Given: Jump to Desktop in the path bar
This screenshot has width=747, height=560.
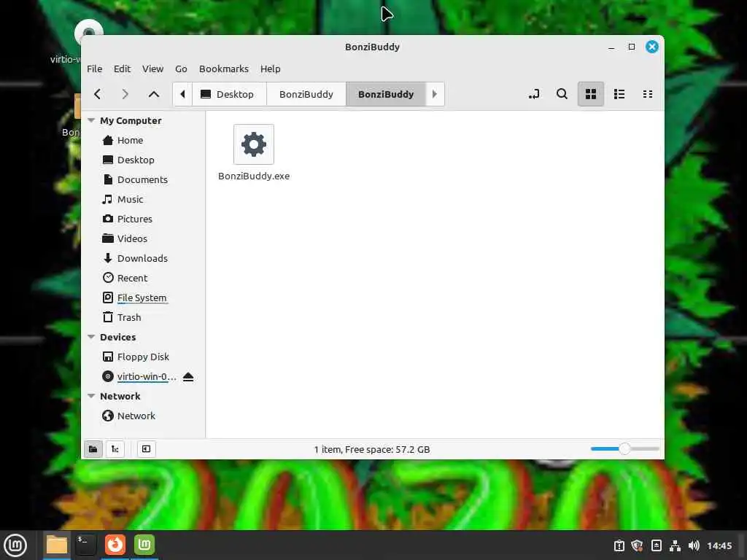Looking at the screenshot, I should pyautogui.click(x=229, y=94).
